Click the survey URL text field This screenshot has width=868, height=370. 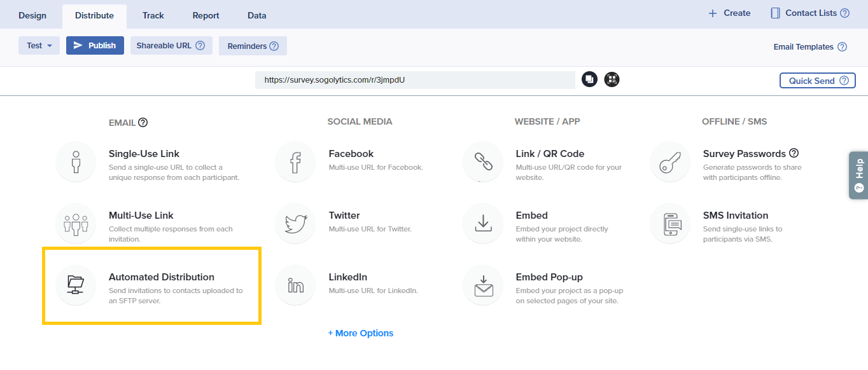coord(415,80)
